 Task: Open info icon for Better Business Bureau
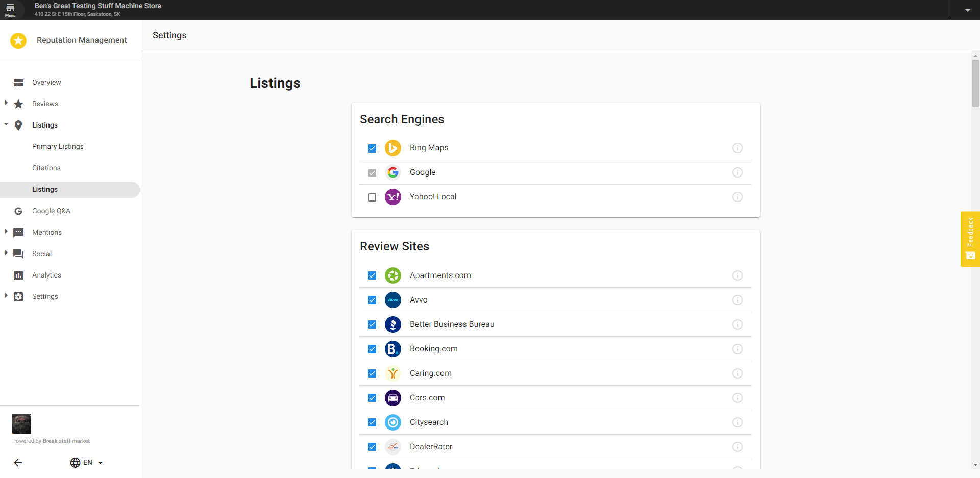[x=738, y=324]
